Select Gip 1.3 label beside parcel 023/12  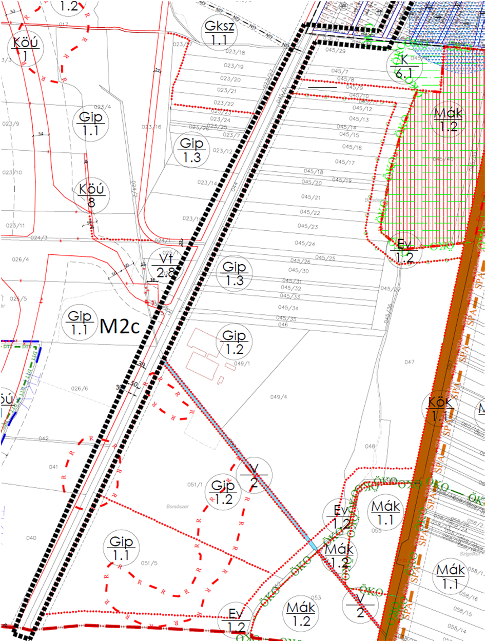click(x=192, y=150)
